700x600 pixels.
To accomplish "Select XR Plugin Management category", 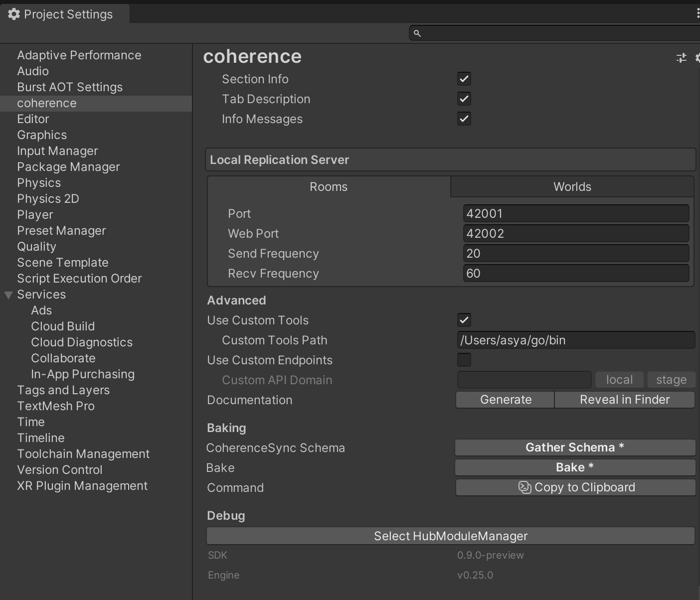I will click(82, 486).
